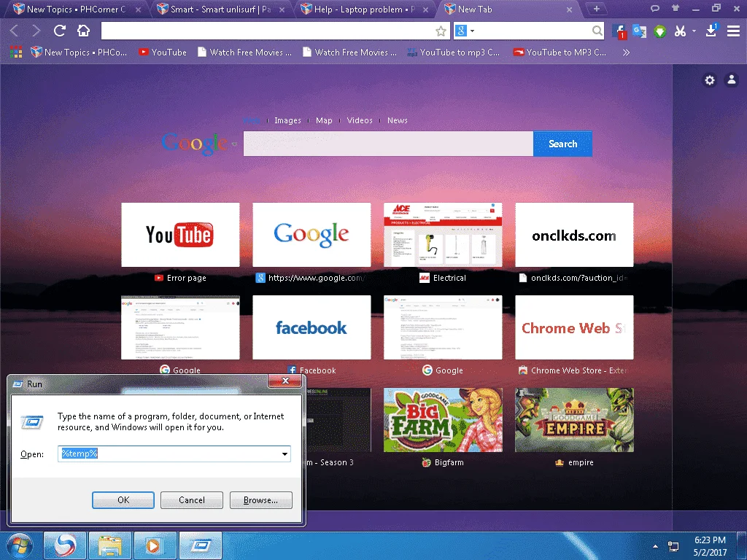The width and height of the screenshot is (747, 560).
Task: Open the apps grid bookmark icon
Action: tap(16, 52)
